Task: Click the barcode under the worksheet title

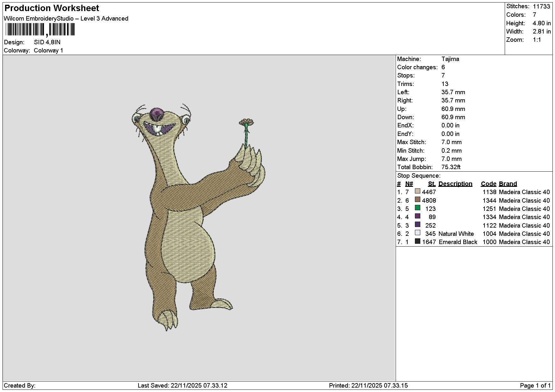Action: pyautogui.click(x=40, y=30)
